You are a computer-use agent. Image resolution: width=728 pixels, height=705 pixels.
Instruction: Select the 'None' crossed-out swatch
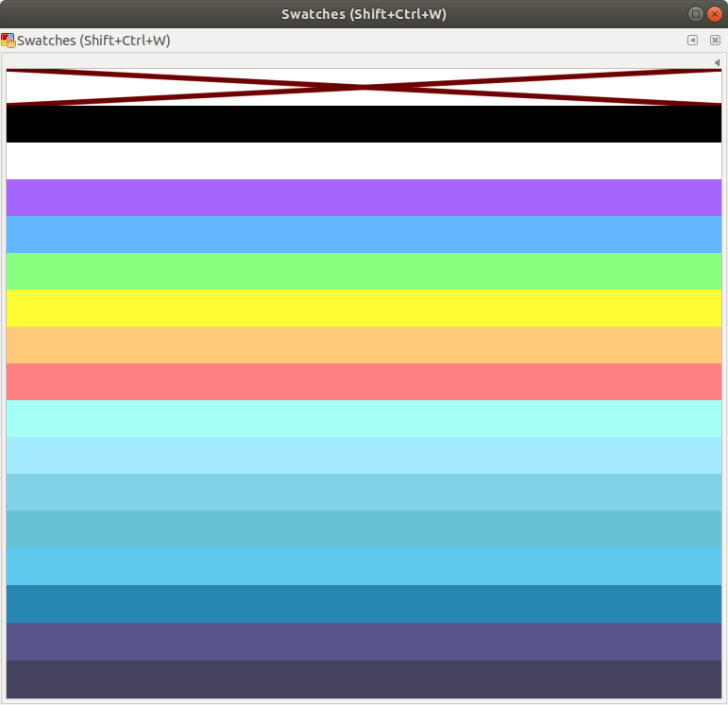[364, 87]
